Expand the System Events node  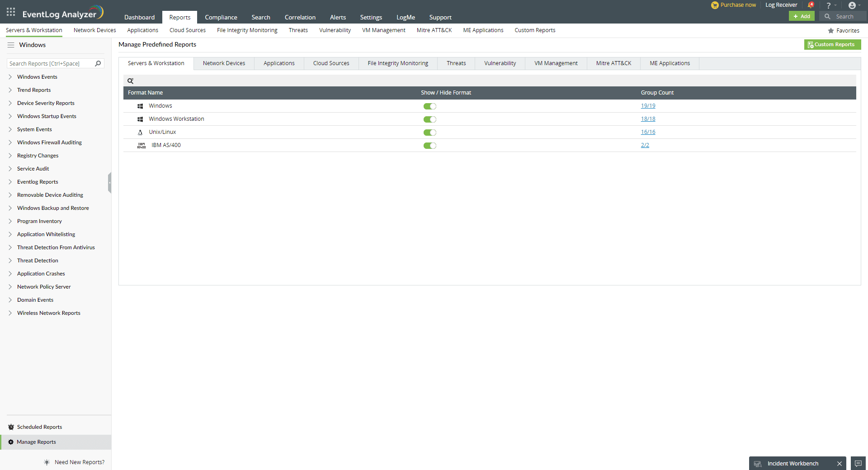[x=10, y=129]
